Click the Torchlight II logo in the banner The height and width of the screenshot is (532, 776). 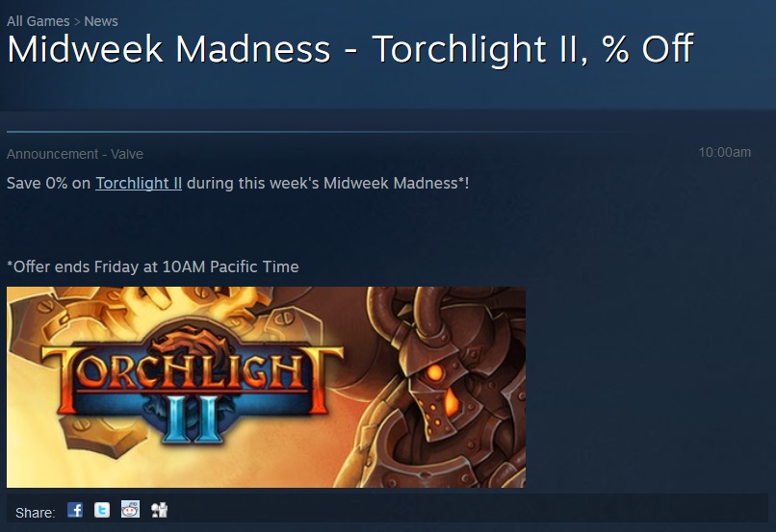[x=192, y=383]
